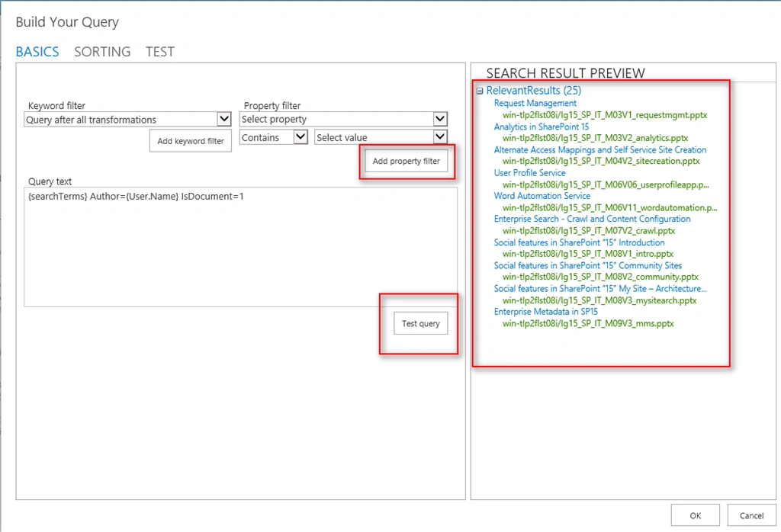781x532 pixels.
Task: Click the RelevantResults (25) heading
Action: pyautogui.click(x=533, y=91)
